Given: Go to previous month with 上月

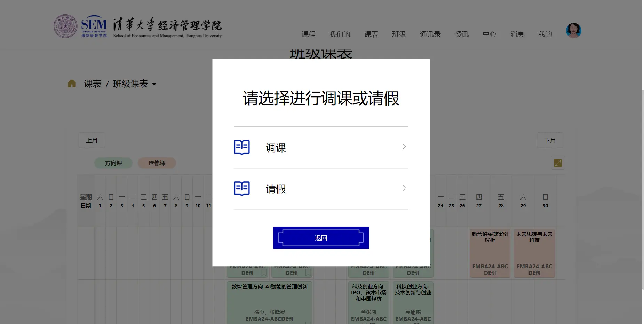Looking at the screenshot, I should pyautogui.click(x=92, y=140).
